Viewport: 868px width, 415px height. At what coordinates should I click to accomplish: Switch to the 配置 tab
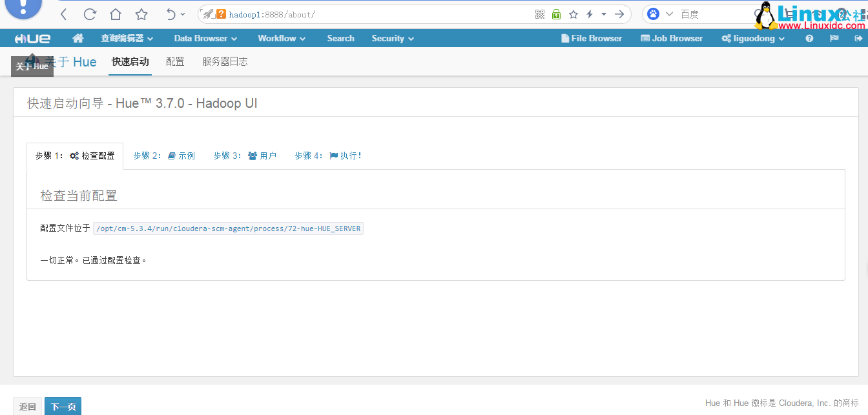coord(175,62)
